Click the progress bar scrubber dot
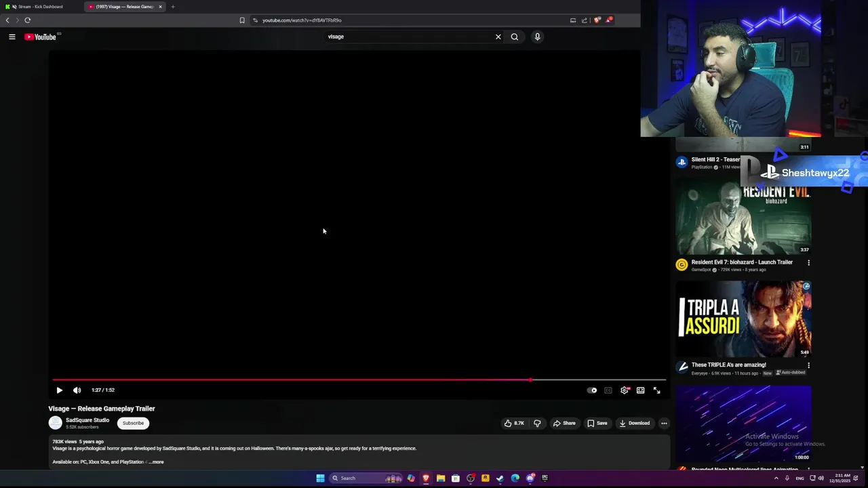 [530, 380]
